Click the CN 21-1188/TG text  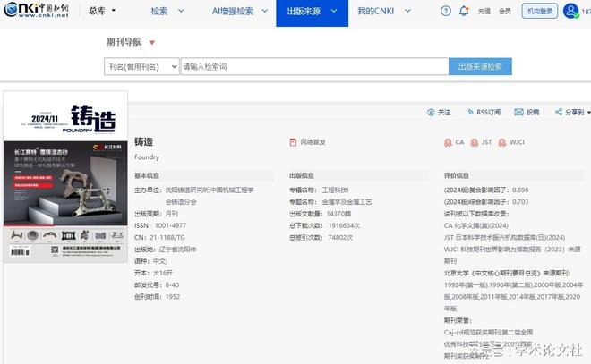click(x=159, y=238)
